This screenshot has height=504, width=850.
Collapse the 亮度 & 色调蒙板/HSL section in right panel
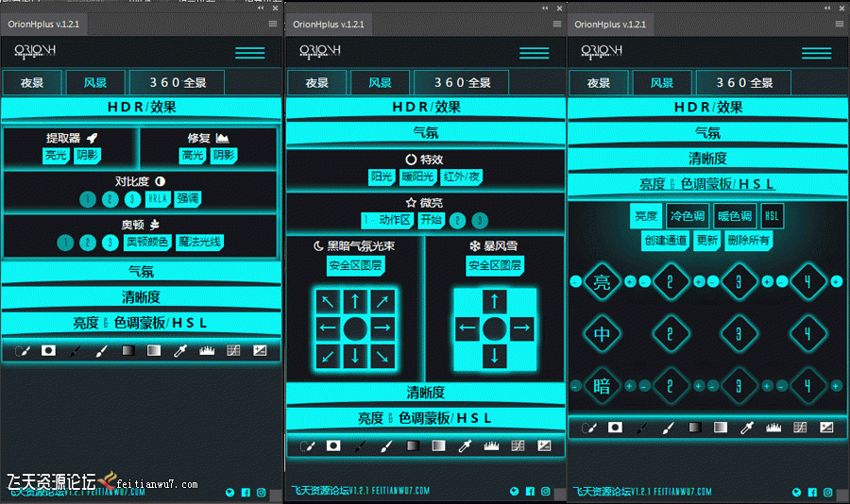707,184
